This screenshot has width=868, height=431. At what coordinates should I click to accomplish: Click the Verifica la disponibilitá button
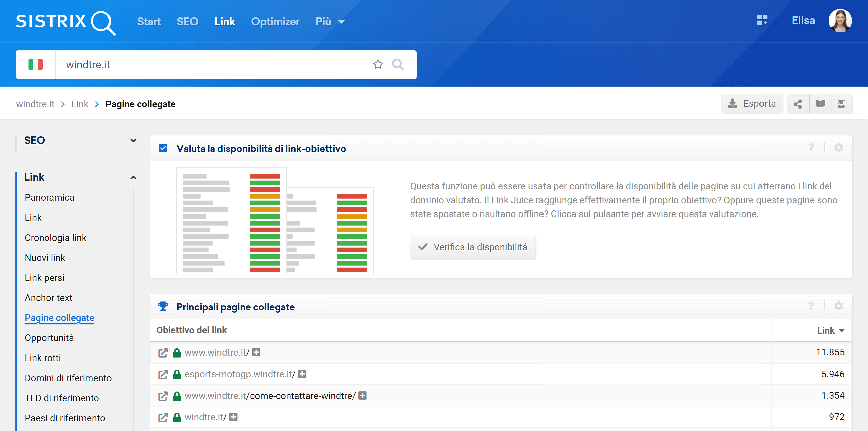click(x=473, y=247)
